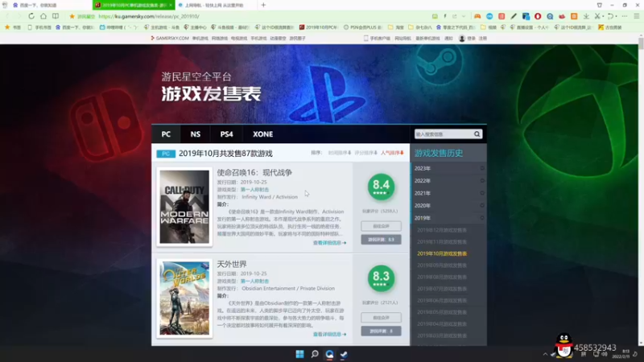Click the pen annotation extension icon

tap(514, 16)
